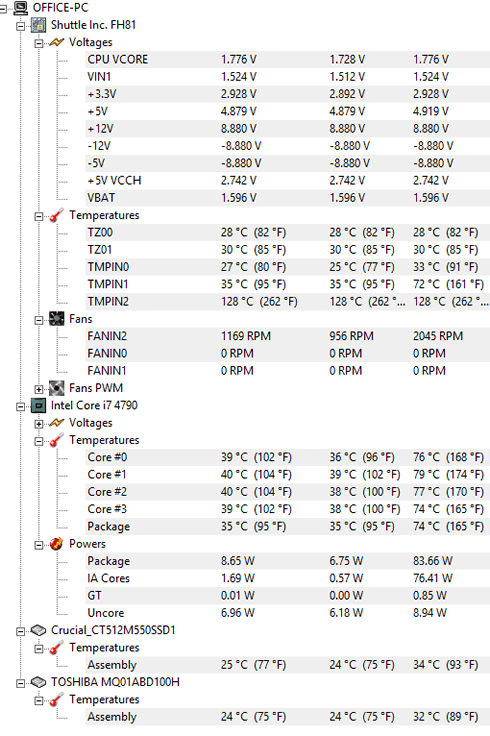Click the TOSHIBA MQ01ABD100H drive icon
Image resolution: width=490 pixels, height=736 pixels.
[38, 682]
